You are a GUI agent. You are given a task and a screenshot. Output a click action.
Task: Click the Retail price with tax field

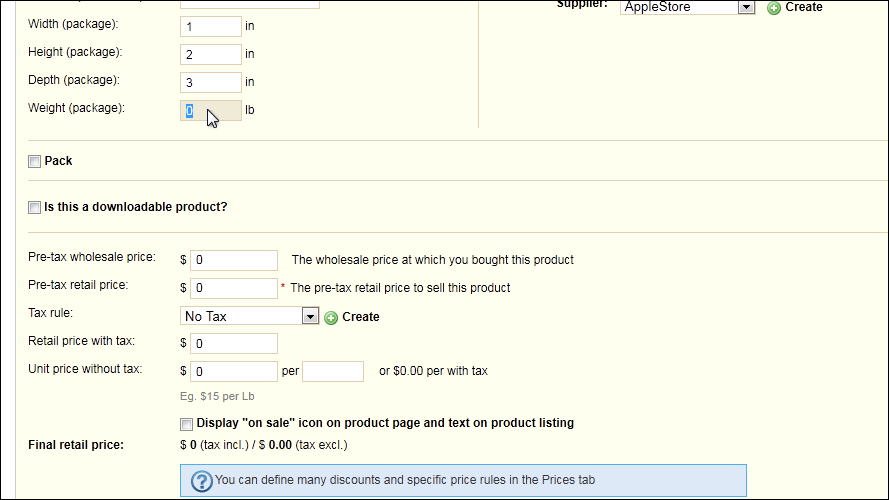tap(234, 344)
